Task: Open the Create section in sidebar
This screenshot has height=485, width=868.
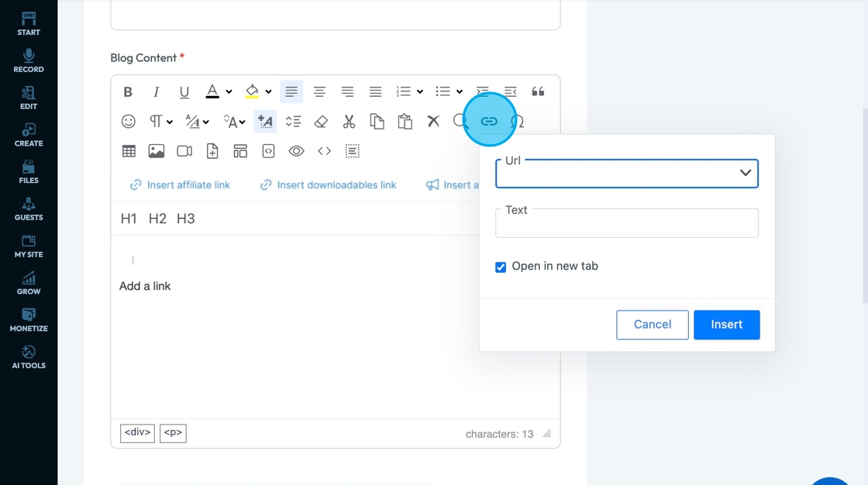Action: [x=28, y=136]
